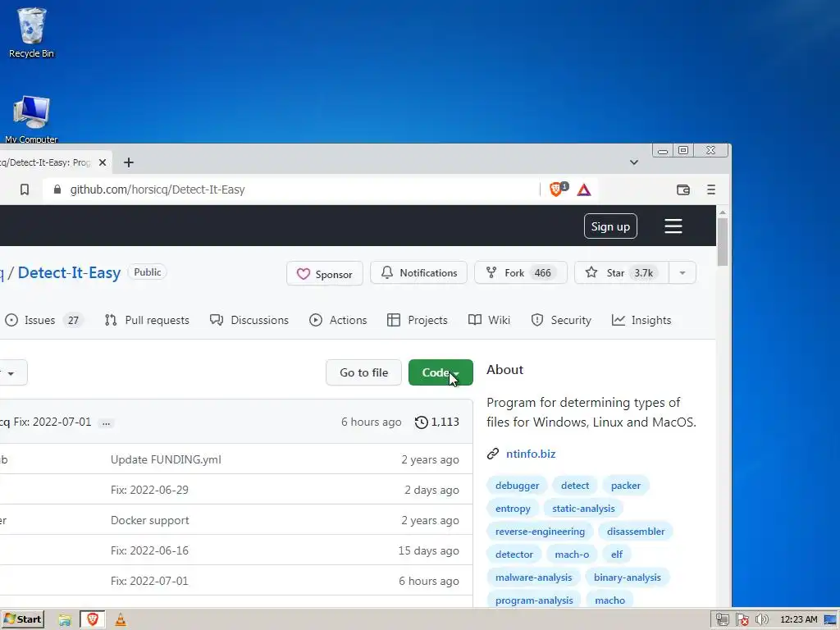Click the Sponsor button
Image resolution: width=840 pixels, height=630 pixels.
[325, 274]
